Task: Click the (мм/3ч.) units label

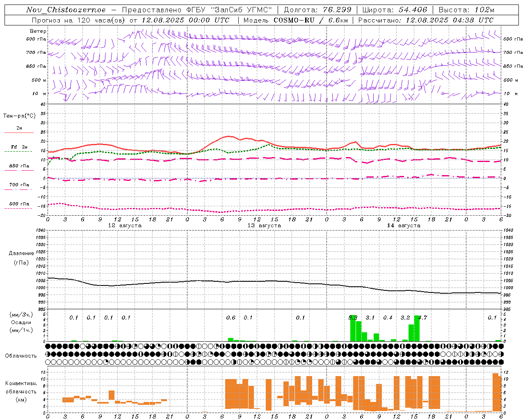Action: [21, 315]
